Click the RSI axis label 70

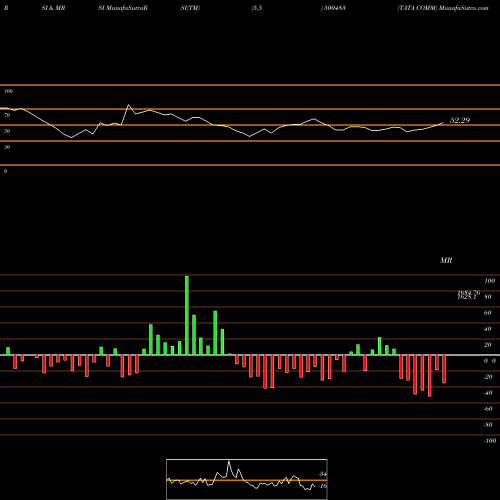(x=7, y=115)
